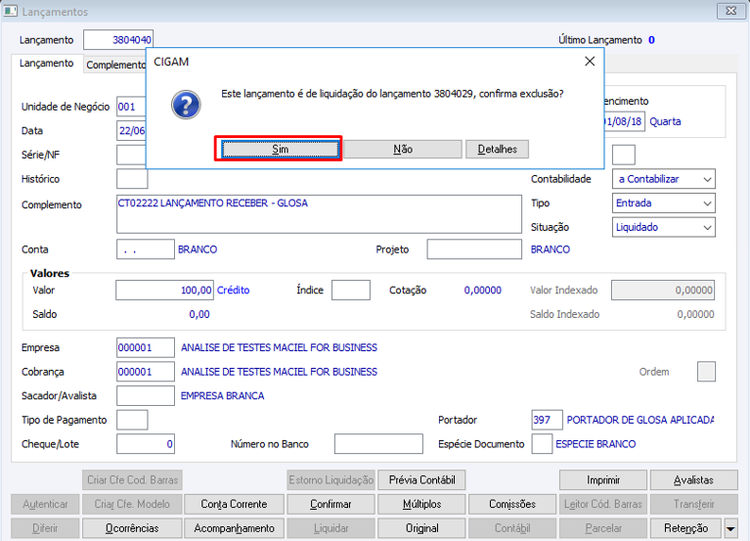Click the Histórico input field

[132, 179]
